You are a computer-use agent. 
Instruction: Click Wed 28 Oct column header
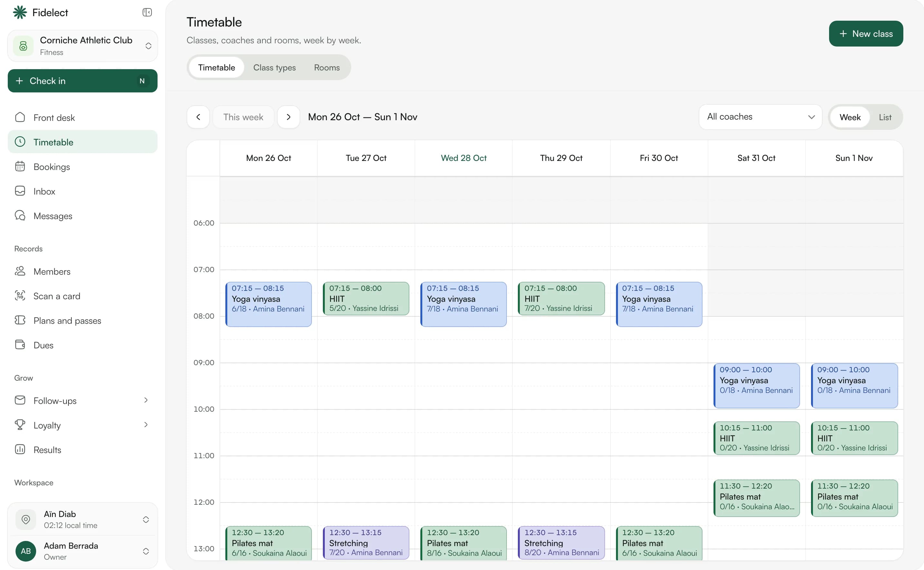(463, 158)
